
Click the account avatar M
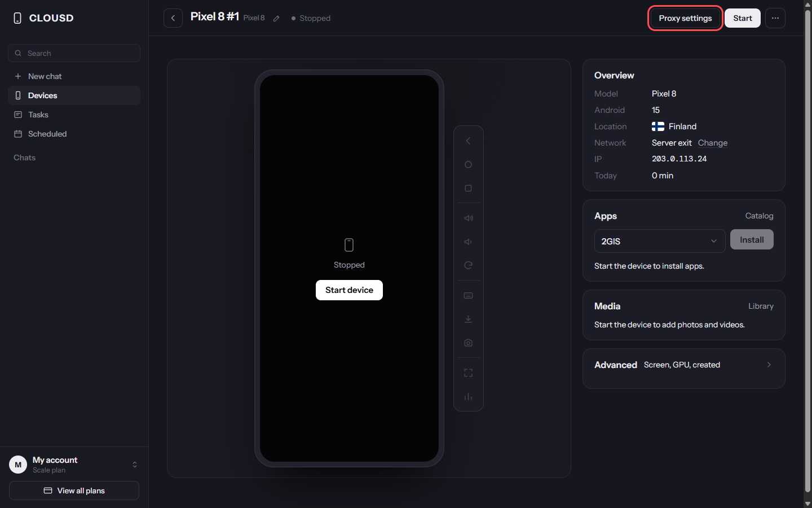tap(18, 465)
